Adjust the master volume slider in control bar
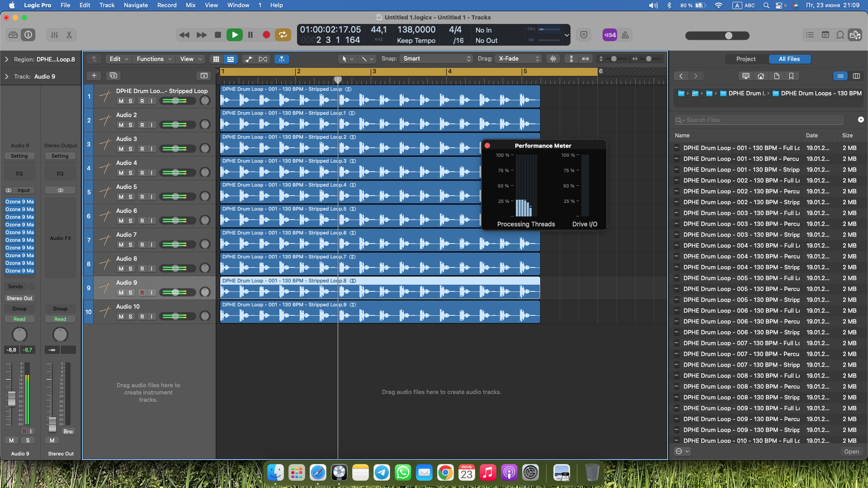The width and height of the screenshot is (868, 488). (x=717, y=35)
